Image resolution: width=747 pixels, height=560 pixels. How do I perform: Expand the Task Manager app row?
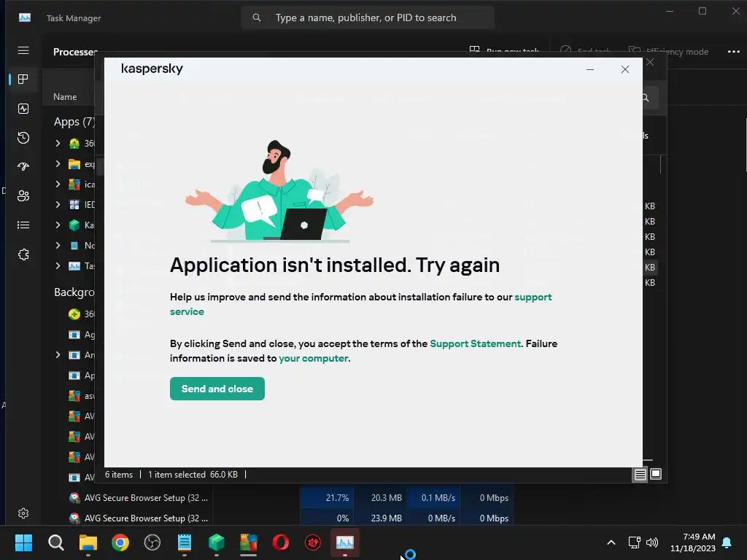pyautogui.click(x=58, y=265)
